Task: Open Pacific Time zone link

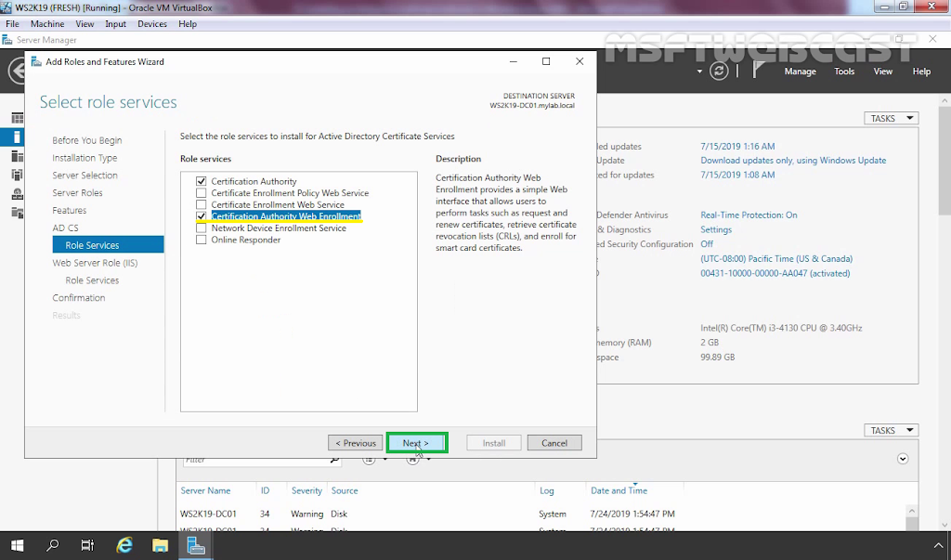Action: (x=776, y=258)
